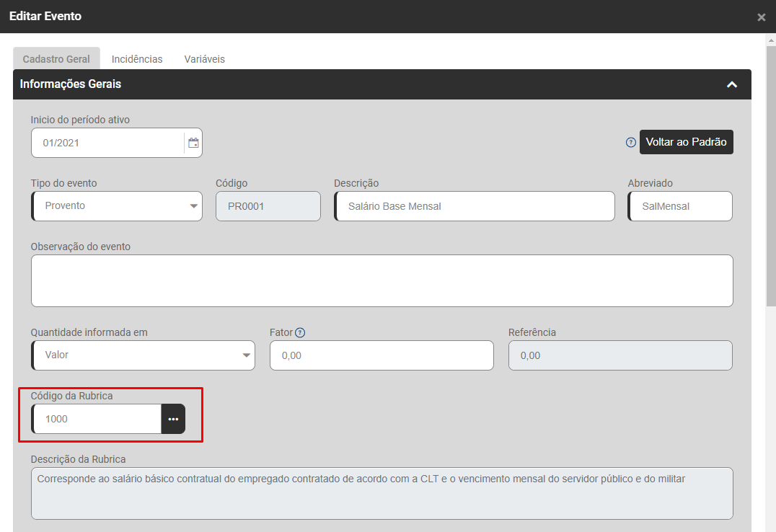Image resolution: width=776 pixels, height=532 pixels.
Task: Select the Fator value input
Action: coord(382,355)
